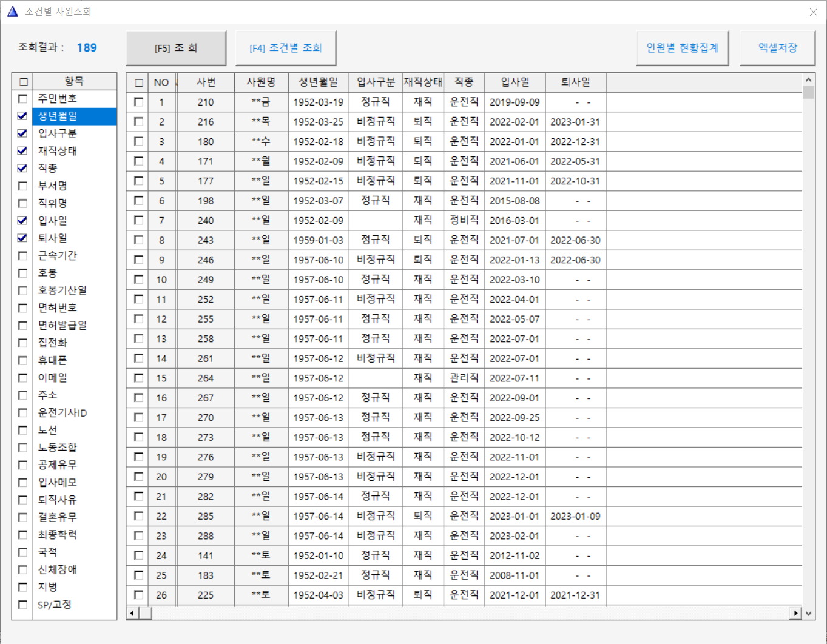The width and height of the screenshot is (827, 644).
Task: Select the row checkbox for NO 7
Action: [139, 220]
